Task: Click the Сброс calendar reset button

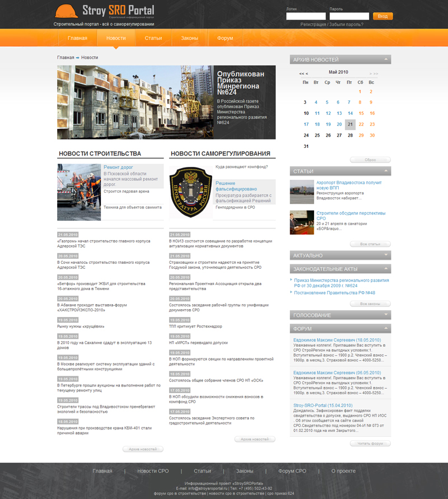Action: tap(370, 160)
